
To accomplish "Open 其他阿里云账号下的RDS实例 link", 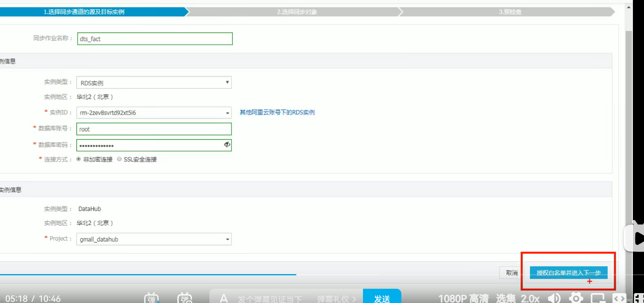I will (277, 112).
